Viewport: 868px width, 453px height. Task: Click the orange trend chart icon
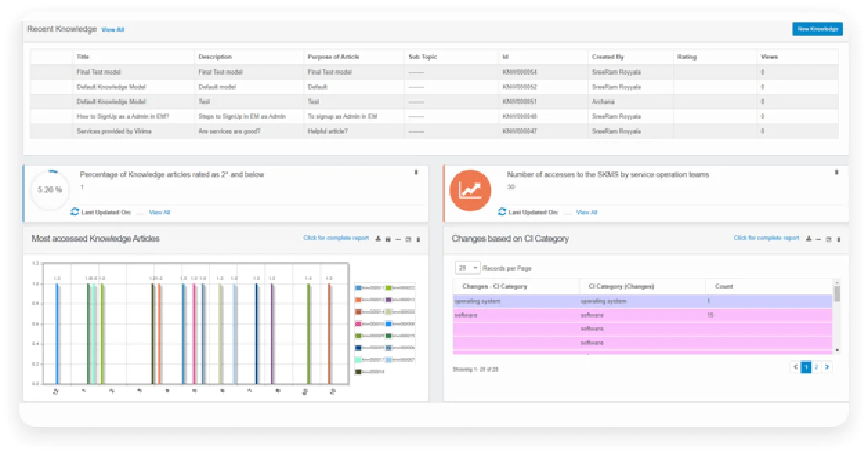point(470,190)
